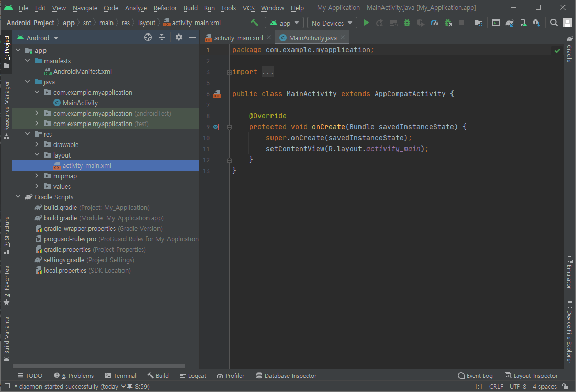This screenshot has height=392, width=576.
Task: Hide the Project panel with minus icon
Action: click(x=192, y=38)
